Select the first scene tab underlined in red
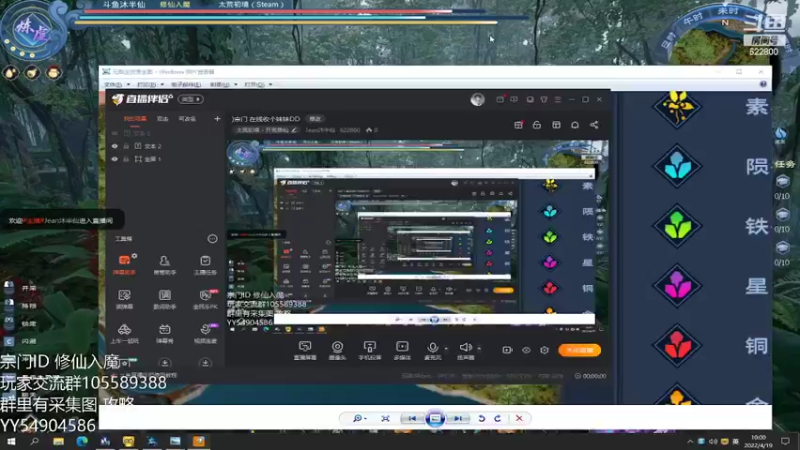Image resolution: width=800 pixels, height=450 pixels. tap(135, 119)
